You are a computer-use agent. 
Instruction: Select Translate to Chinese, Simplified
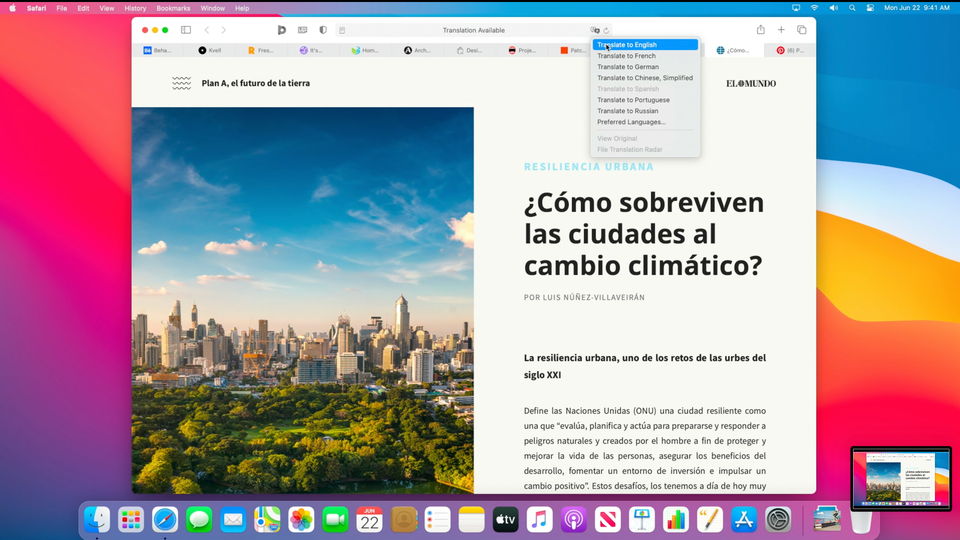(x=645, y=78)
